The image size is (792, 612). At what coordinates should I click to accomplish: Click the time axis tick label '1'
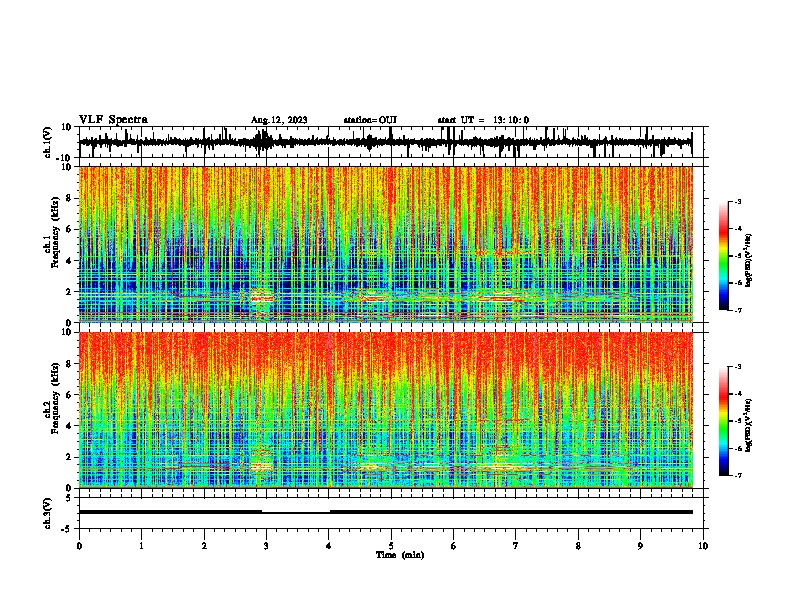pos(141,546)
